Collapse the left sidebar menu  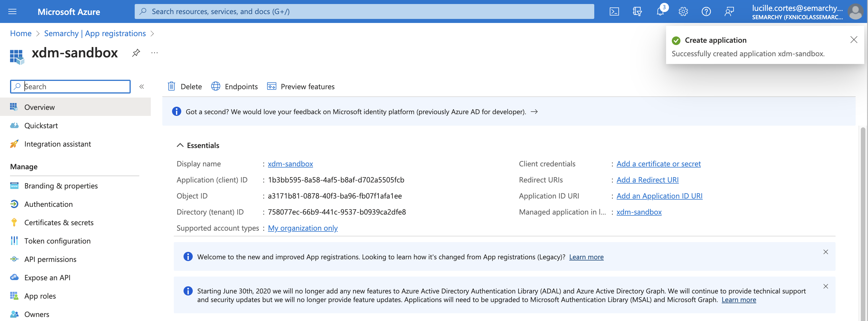pos(142,86)
